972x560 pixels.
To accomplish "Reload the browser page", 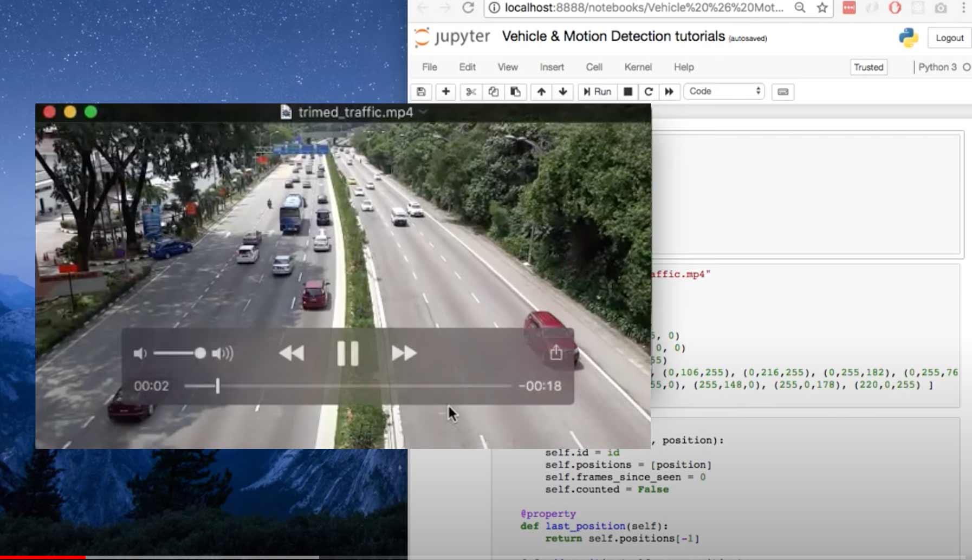I will pos(468,8).
